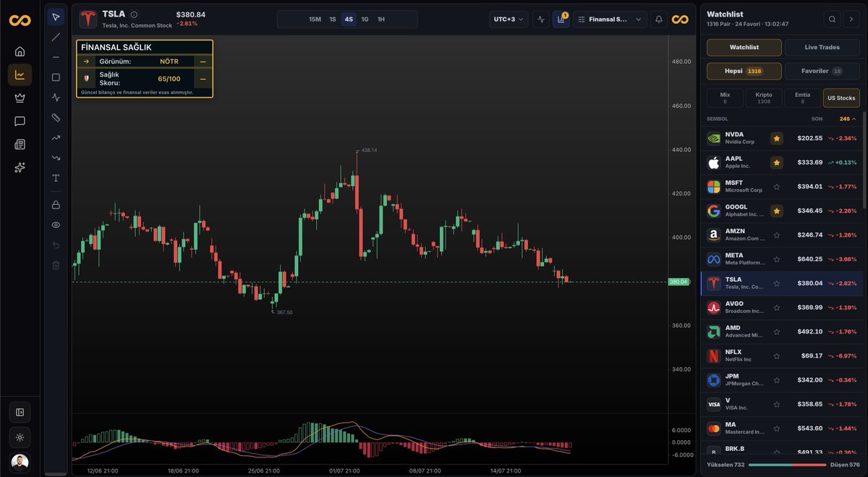Toggle the lock drawings icon

56,205
